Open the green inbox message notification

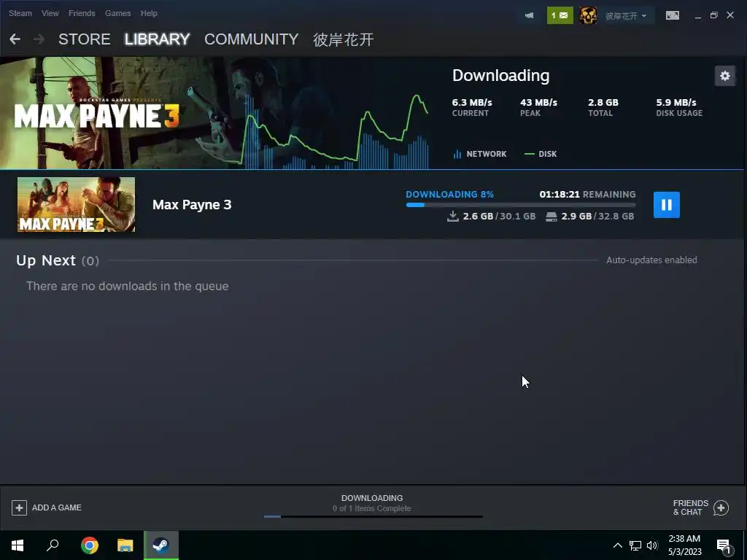(560, 15)
